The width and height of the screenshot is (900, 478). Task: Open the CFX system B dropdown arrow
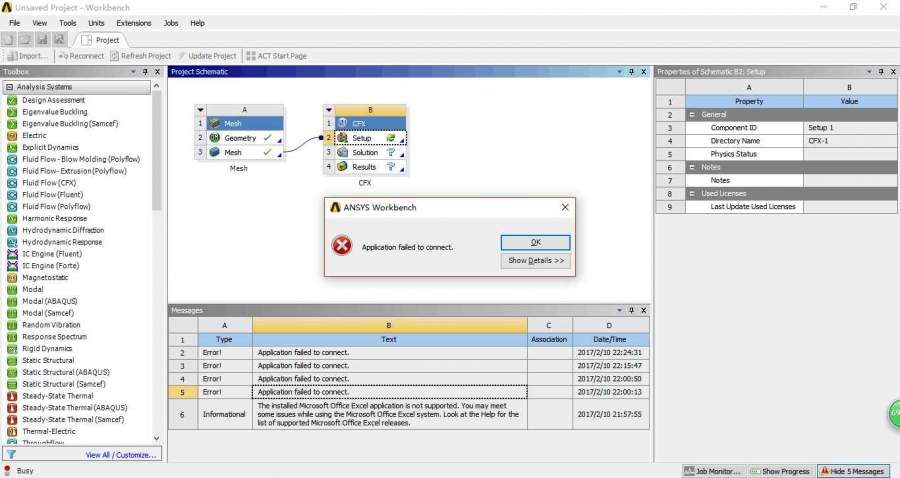pyautogui.click(x=328, y=110)
